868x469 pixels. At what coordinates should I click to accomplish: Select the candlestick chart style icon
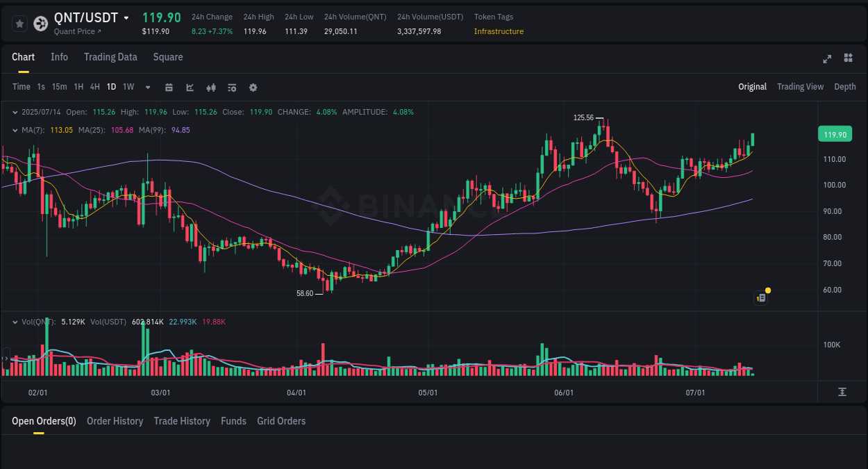click(210, 87)
